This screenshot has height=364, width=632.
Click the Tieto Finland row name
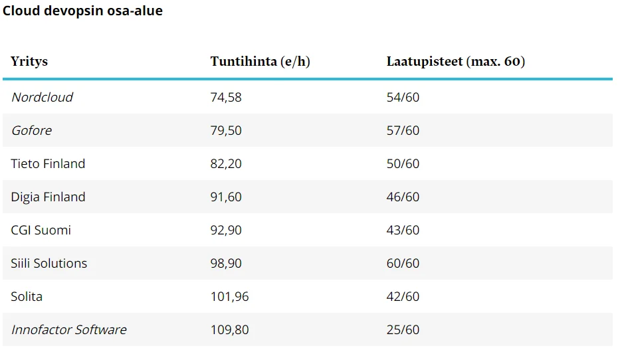coord(48,163)
